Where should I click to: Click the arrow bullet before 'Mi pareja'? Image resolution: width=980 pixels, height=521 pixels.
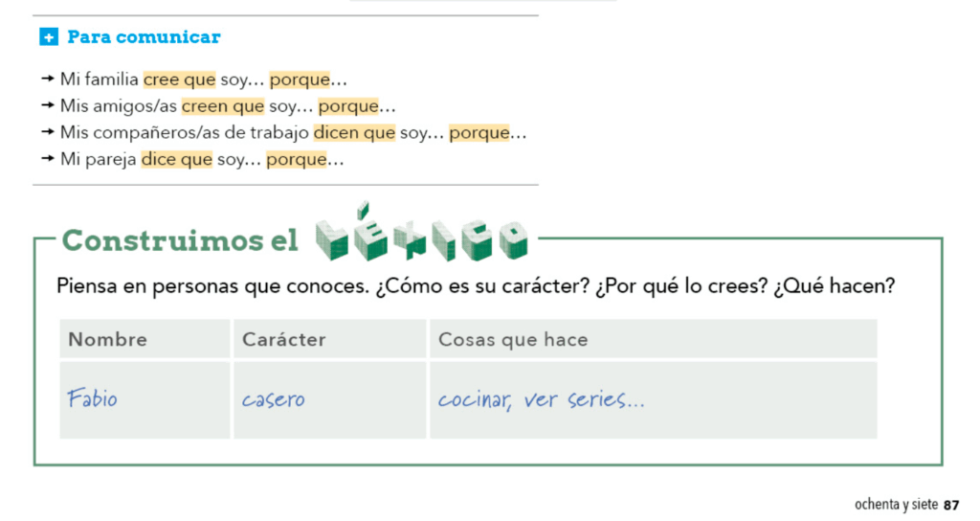click(x=48, y=159)
